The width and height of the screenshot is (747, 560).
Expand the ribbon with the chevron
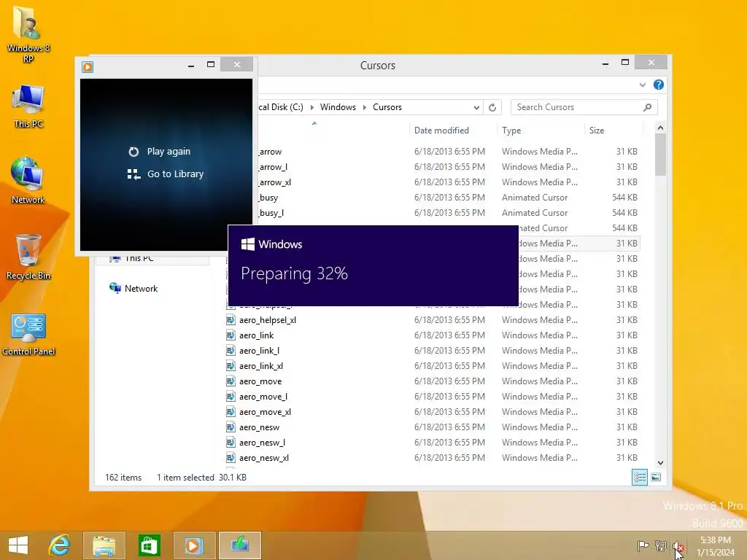(x=643, y=85)
